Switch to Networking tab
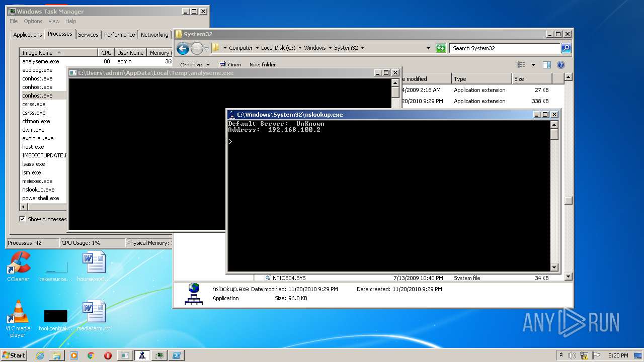This screenshot has width=644, height=362. point(154,35)
